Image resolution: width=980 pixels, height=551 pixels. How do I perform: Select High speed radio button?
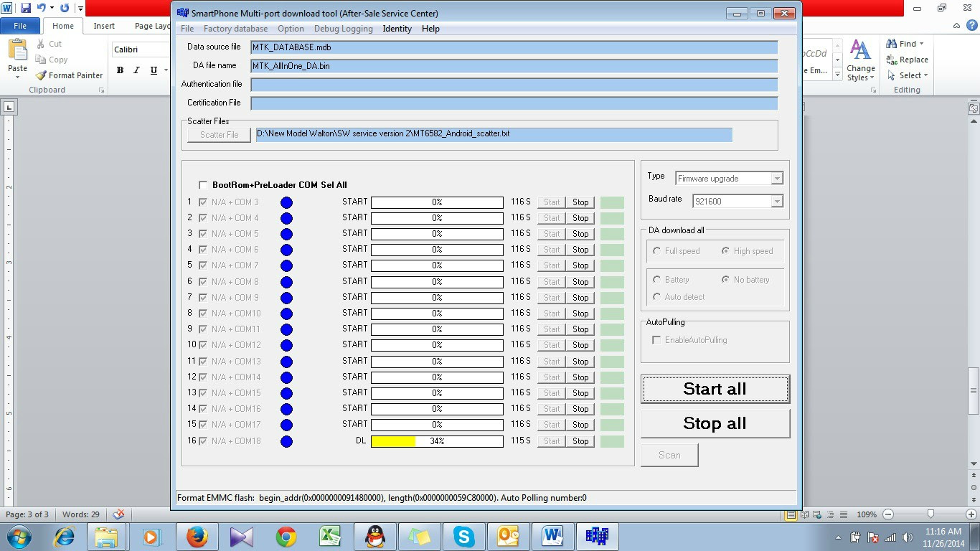click(725, 251)
